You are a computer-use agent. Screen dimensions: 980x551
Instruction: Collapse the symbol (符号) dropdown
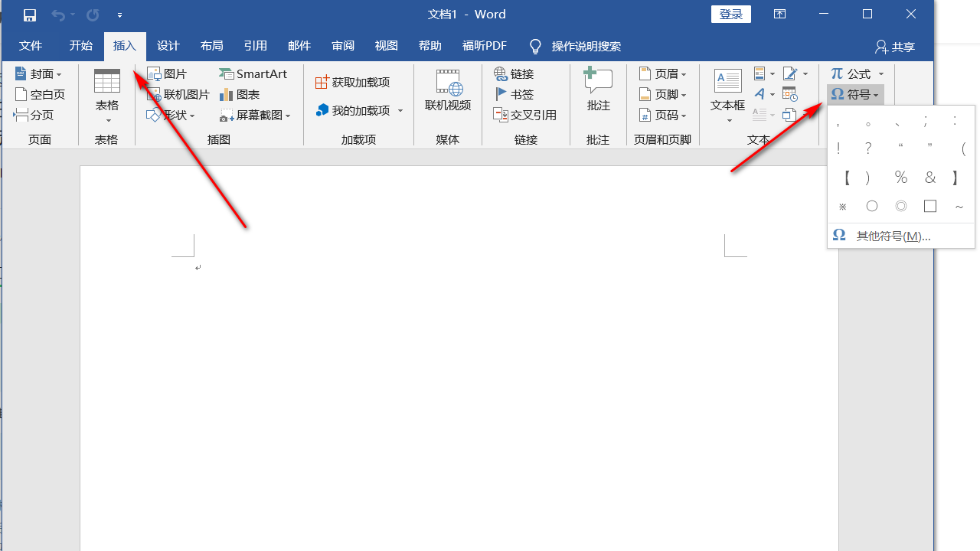point(855,95)
